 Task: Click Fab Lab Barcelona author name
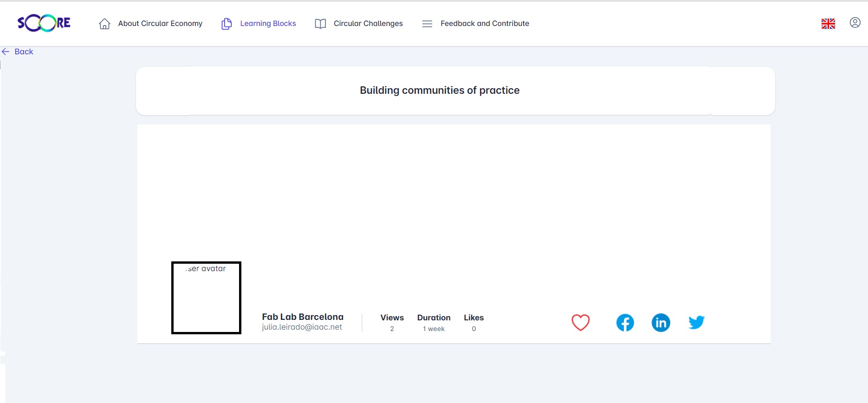(x=303, y=317)
